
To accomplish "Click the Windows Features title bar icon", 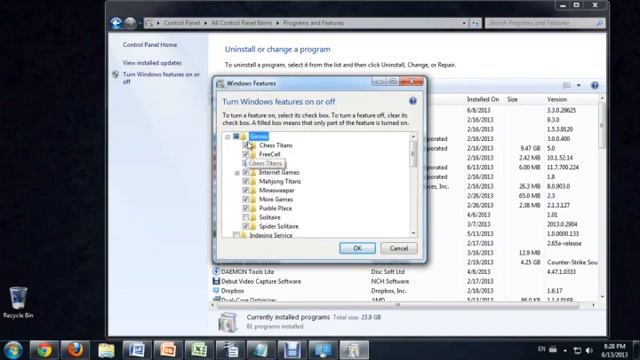I will 220,83.
